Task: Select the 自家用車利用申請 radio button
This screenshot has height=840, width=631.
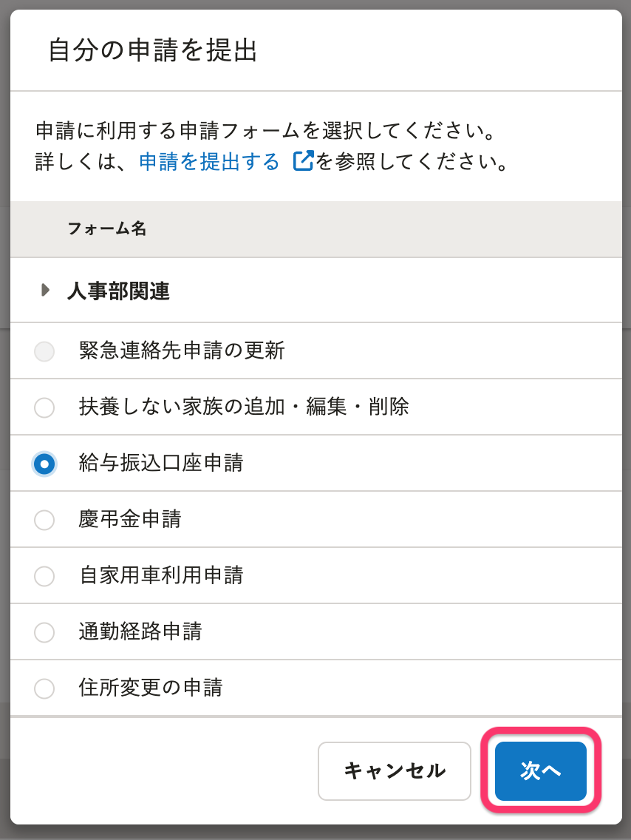Action: tap(44, 577)
